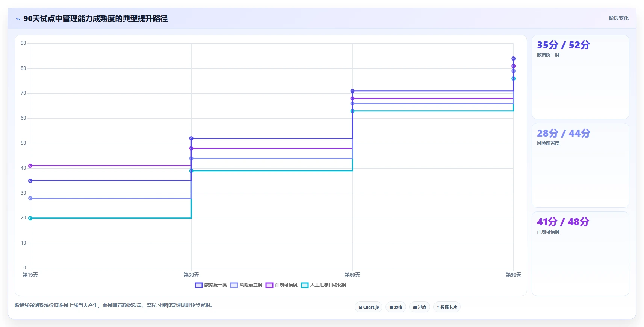644x327 pixels.
Task: Click the 阶段变化 label in header
Action: (x=618, y=18)
